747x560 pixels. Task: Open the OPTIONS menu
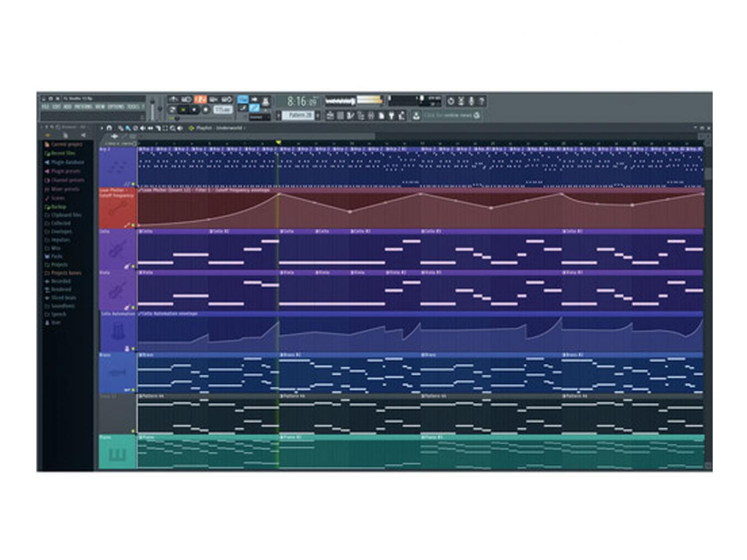pyautogui.click(x=116, y=107)
